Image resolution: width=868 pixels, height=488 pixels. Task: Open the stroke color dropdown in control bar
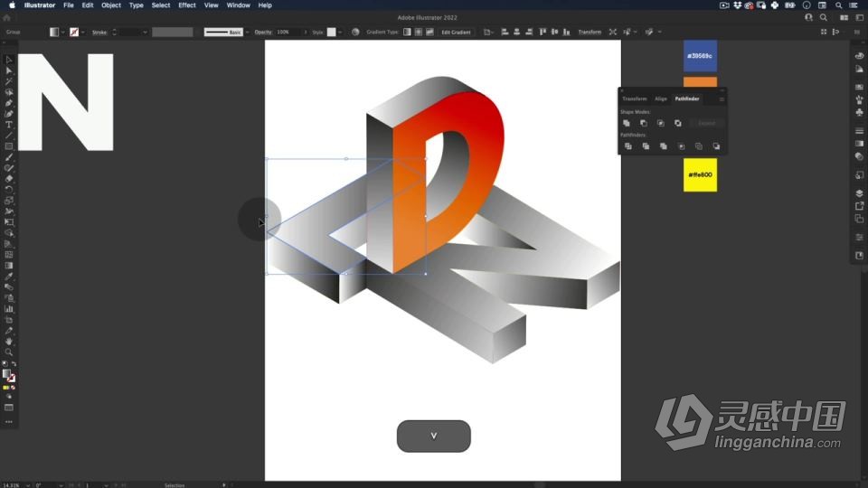coord(82,33)
